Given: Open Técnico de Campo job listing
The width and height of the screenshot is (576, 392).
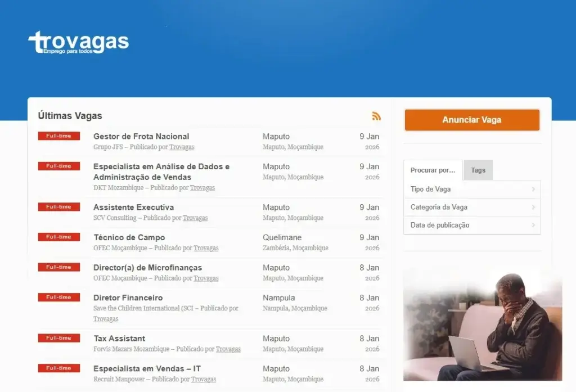Looking at the screenshot, I should 129,237.
